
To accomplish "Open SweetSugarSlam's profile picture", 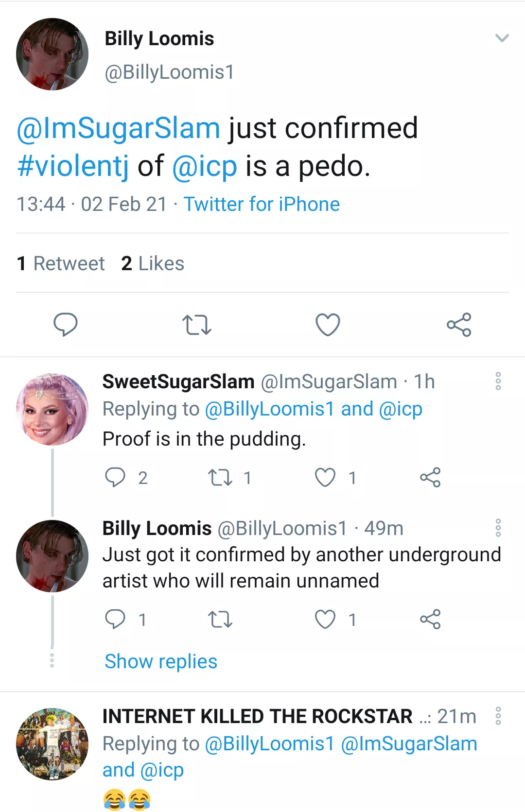I will 52,409.
